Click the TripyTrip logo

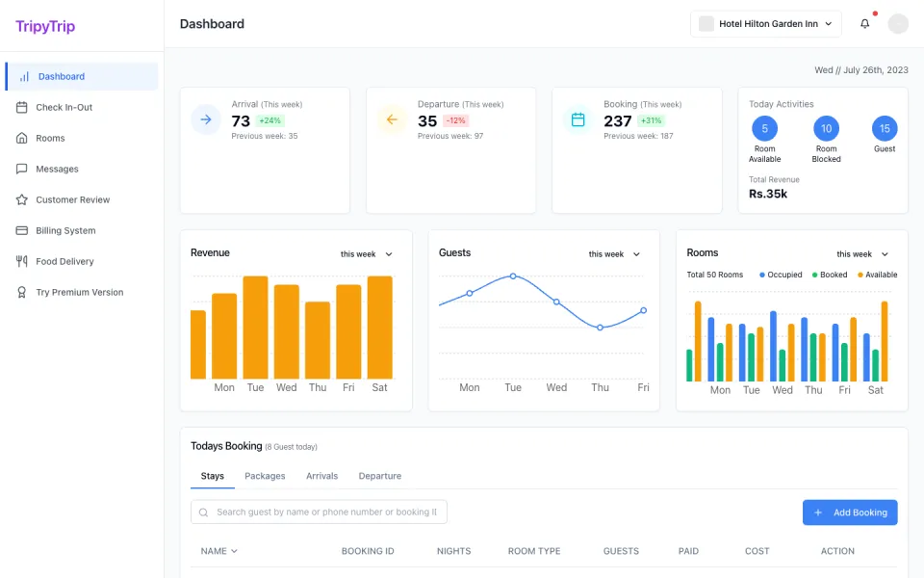(x=45, y=27)
